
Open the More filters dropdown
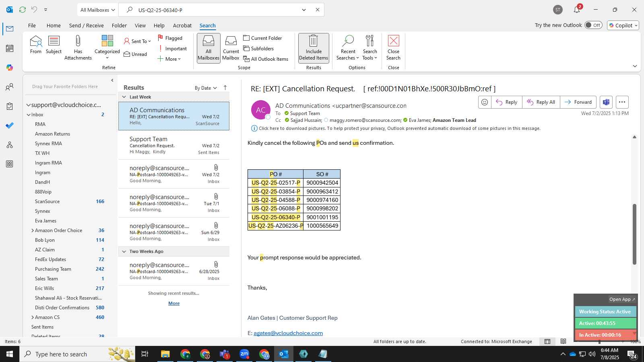169,59
